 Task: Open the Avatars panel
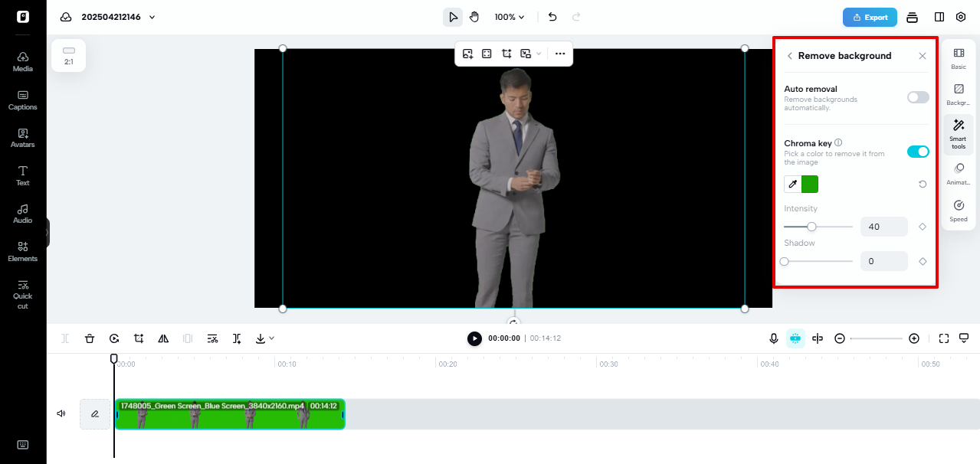[x=23, y=138]
